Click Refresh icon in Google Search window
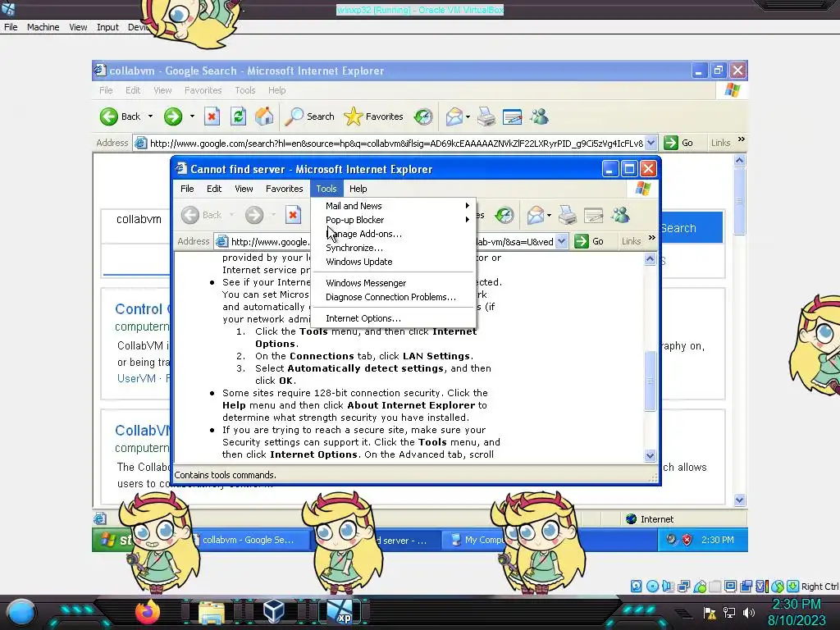This screenshot has height=630, width=840. tap(239, 116)
